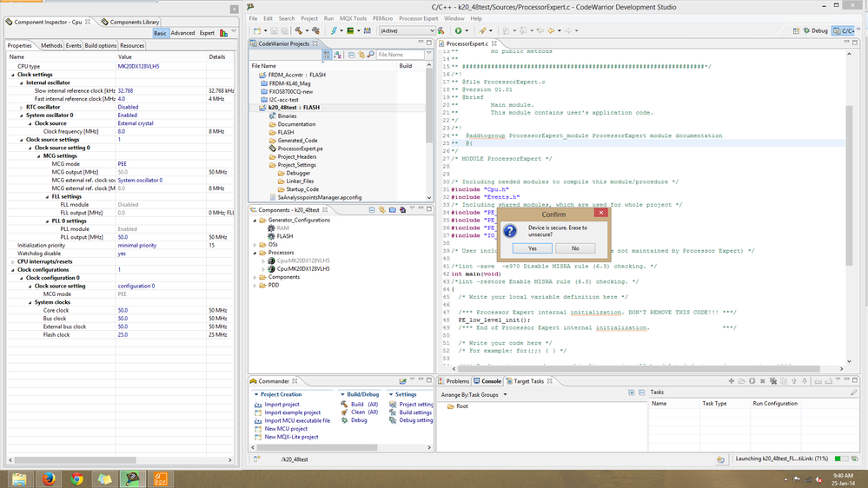
Task: Open the Components Library tab
Action: [130, 22]
